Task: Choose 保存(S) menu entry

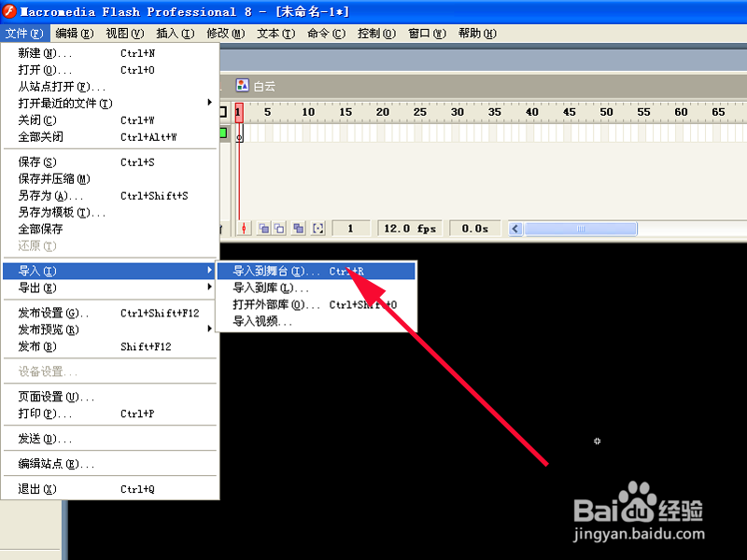Action: 109,161
